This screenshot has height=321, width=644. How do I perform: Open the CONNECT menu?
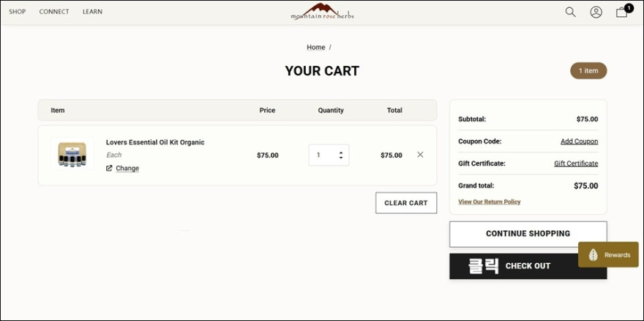(x=54, y=12)
